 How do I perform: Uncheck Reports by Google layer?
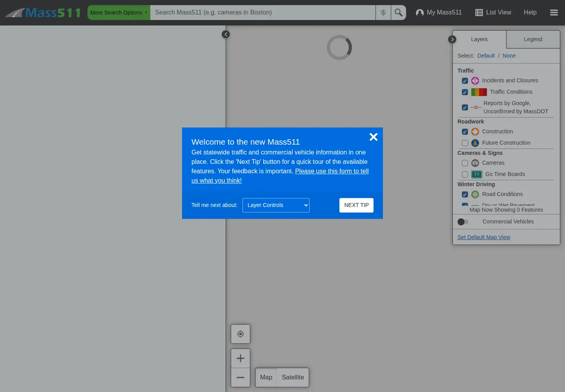tap(465, 107)
